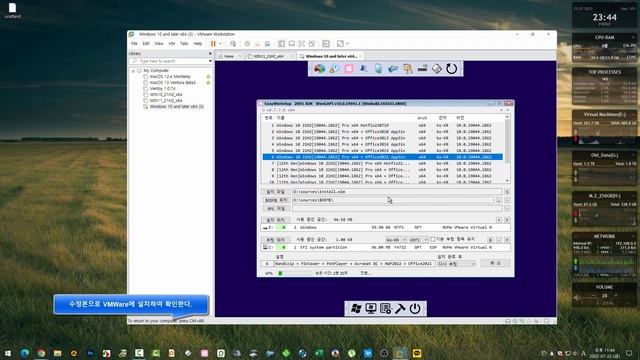The width and height of the screenshot is (640, 360).
Task: Click the pink square icon in PE toolbar
Action: (x=349, y=69)
